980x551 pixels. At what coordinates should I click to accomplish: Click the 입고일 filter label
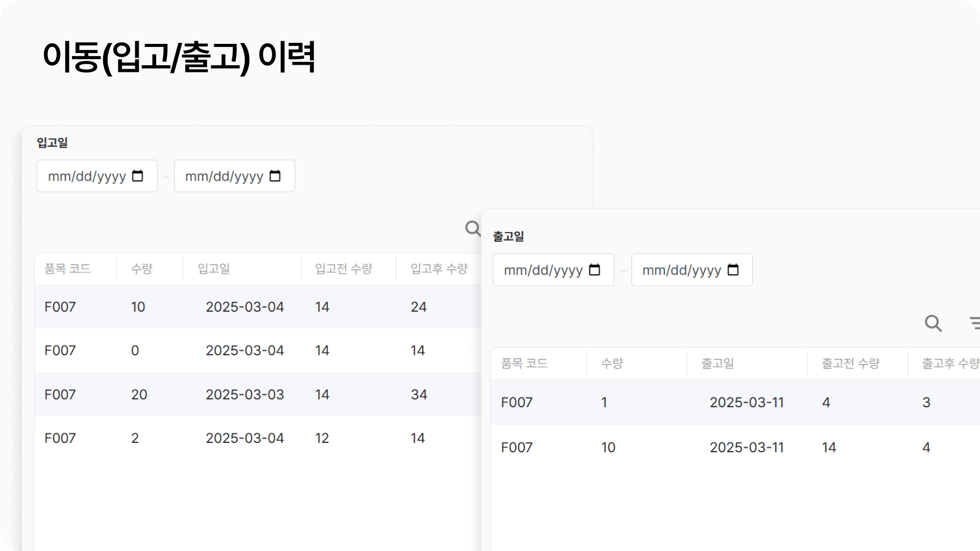coord(52,143)
